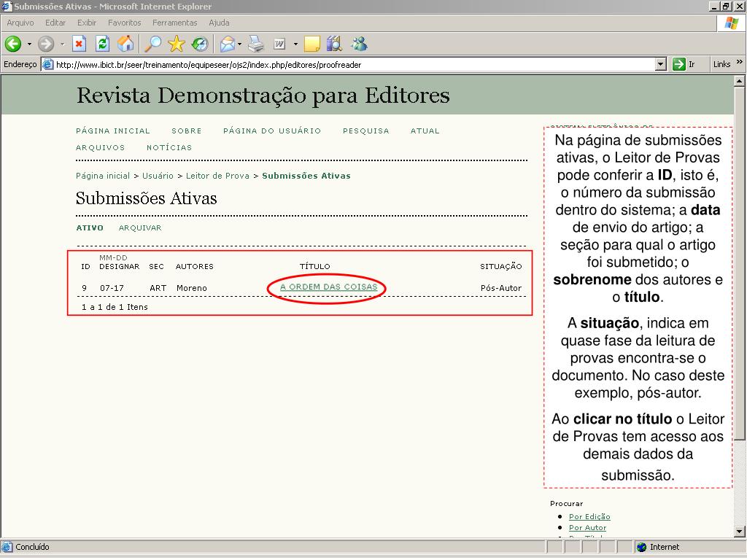Expand the Links toolbar chevron
Image resolution: width=747 pixels, height=560 pixels.
740,62
